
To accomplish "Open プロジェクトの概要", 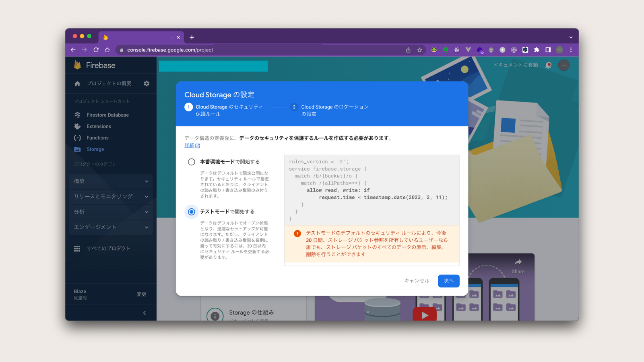I will 109,84.
